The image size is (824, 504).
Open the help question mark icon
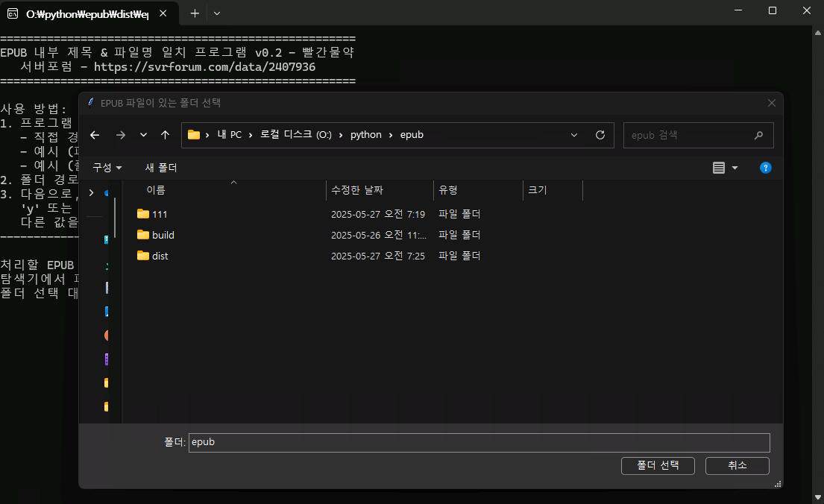pyautogui.click(x=765, y=168)
